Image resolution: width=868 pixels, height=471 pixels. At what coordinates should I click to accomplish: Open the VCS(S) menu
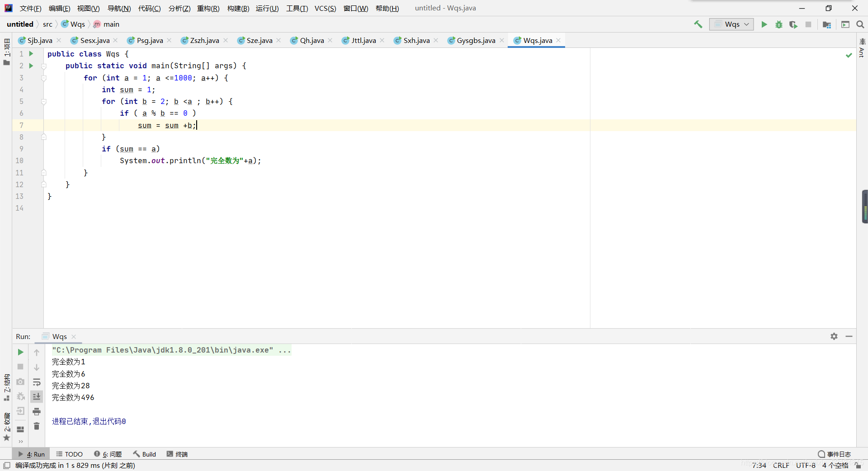click(325, 8)
